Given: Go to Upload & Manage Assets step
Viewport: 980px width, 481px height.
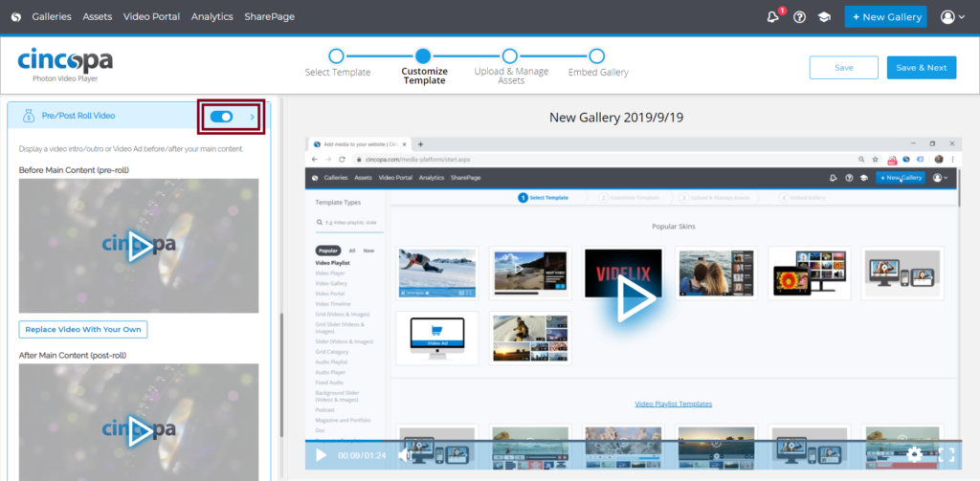Looking at the screenshot, I should point(510,56).
